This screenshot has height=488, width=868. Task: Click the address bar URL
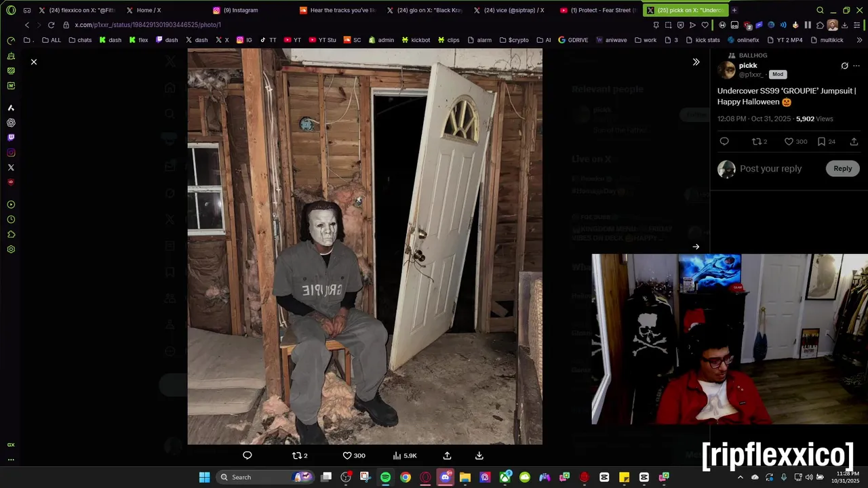click(148, 25)
